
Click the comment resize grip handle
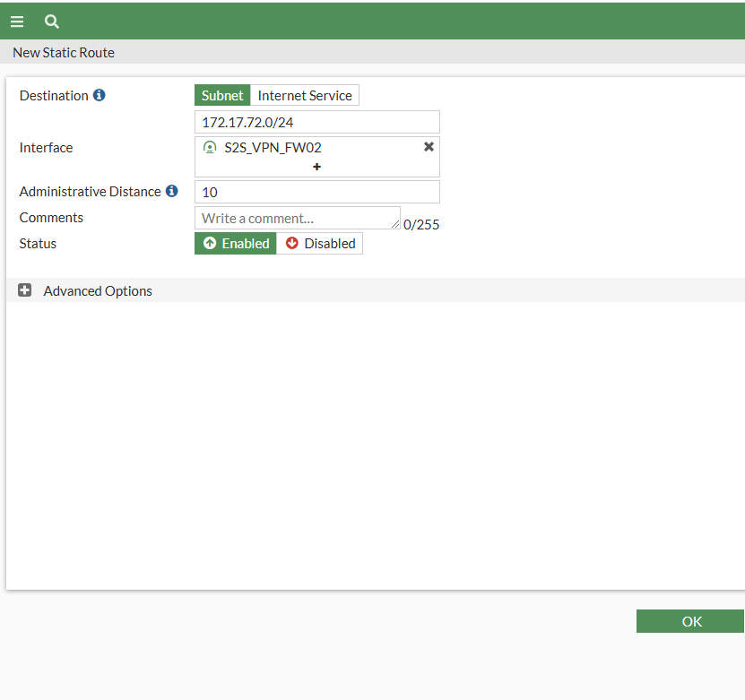395,224
